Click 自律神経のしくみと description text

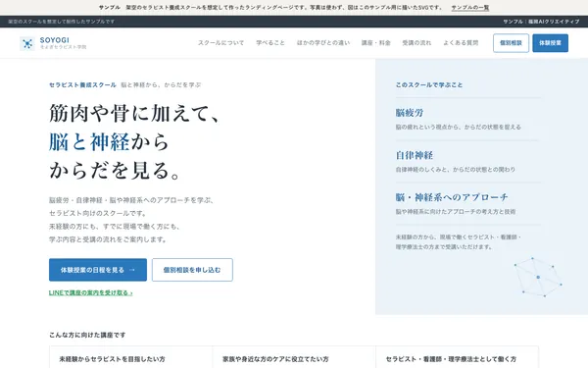click(456, 170)
